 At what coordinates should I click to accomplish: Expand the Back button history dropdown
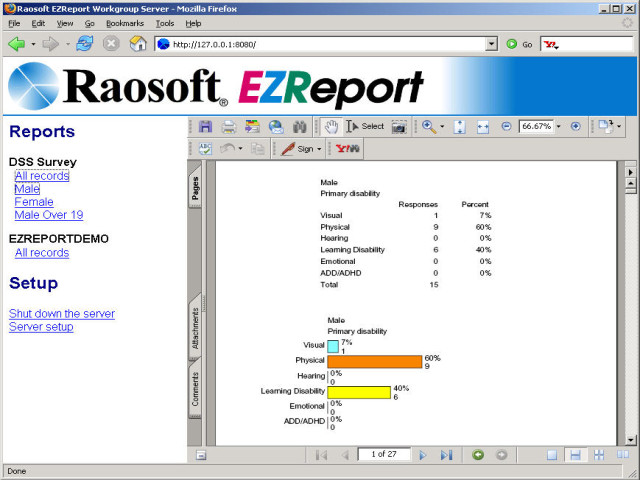(33, 44)
